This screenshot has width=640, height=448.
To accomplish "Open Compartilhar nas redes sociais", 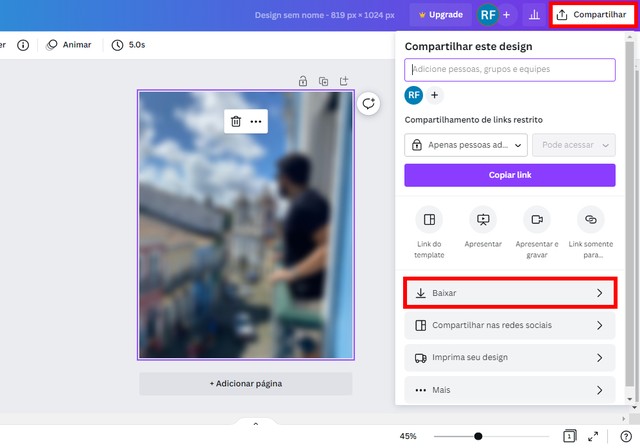I will click(510, 325).
